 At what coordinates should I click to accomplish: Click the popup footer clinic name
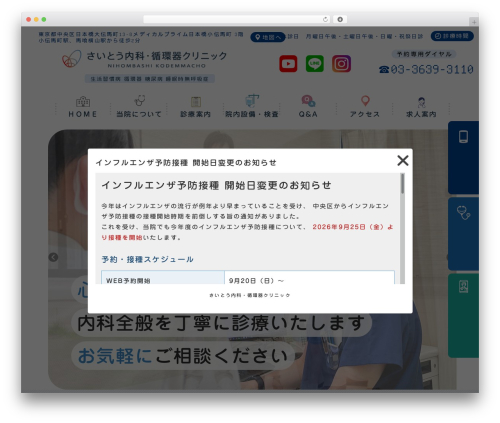point(250,295)
